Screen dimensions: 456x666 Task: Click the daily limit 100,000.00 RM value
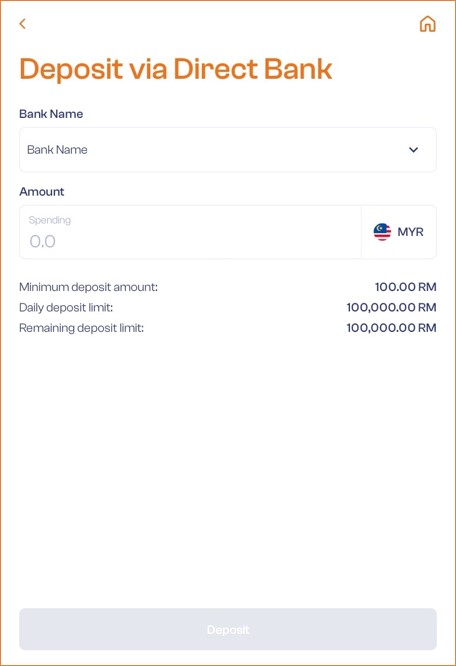(x=391, y=308)
